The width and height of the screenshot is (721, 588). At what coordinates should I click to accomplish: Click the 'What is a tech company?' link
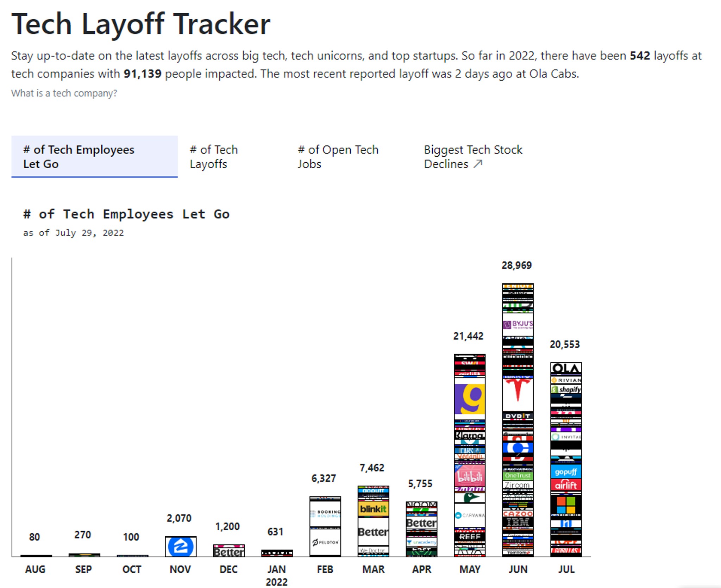pos(64,93)
